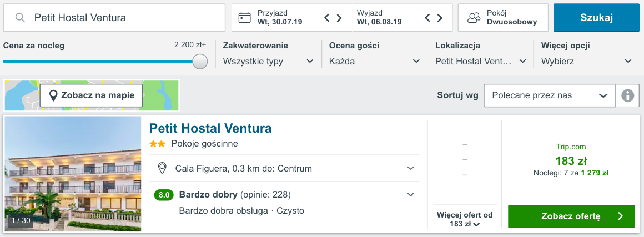Open the Sortuj wg sort dropdown
The height and width of the screenshot is (237, 644).
550,95
